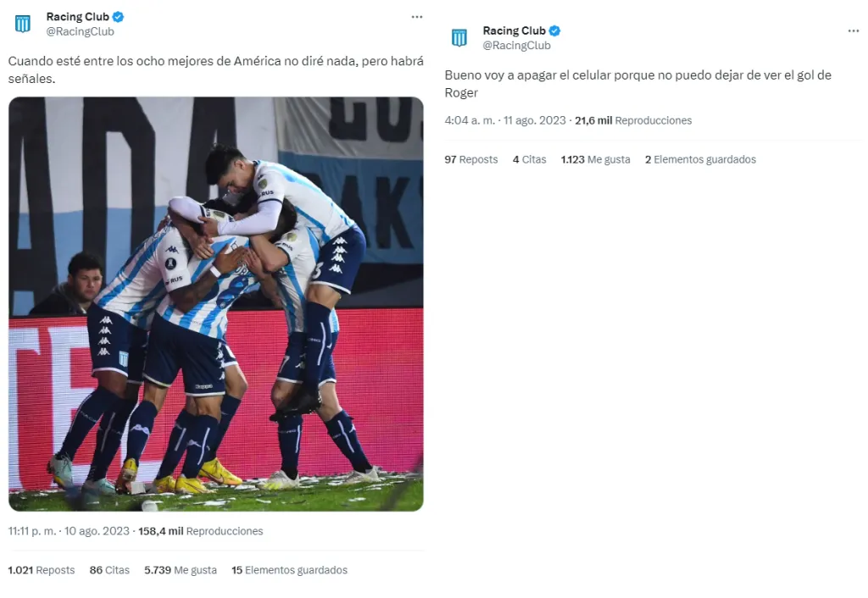Click Racing Club avatar on left tweet
This screenshot has width=868, height=598.
23,25
